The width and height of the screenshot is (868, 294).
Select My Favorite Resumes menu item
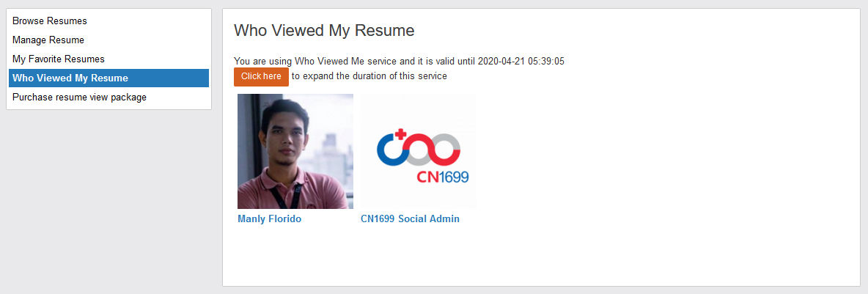[x=59, y=59]
